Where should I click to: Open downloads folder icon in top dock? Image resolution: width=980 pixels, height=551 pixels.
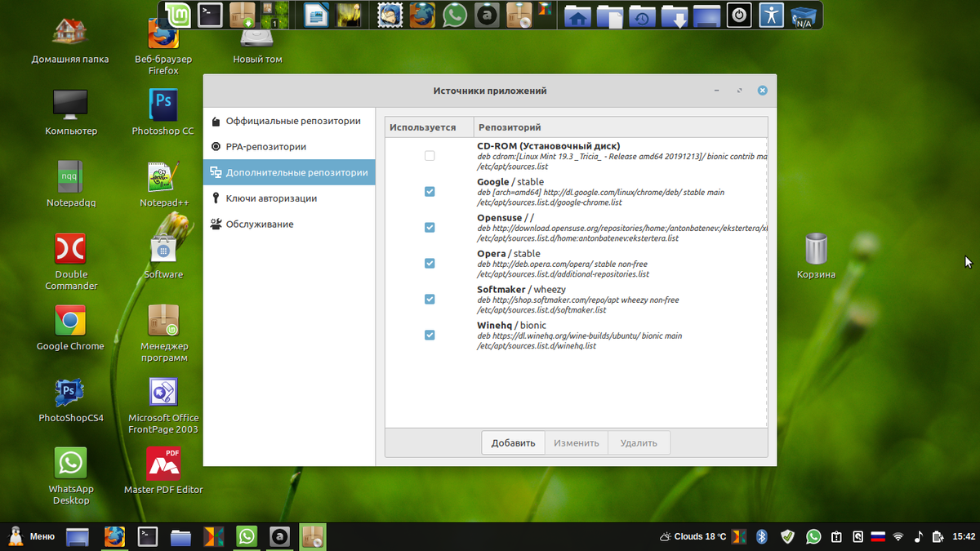coord(675,16)
